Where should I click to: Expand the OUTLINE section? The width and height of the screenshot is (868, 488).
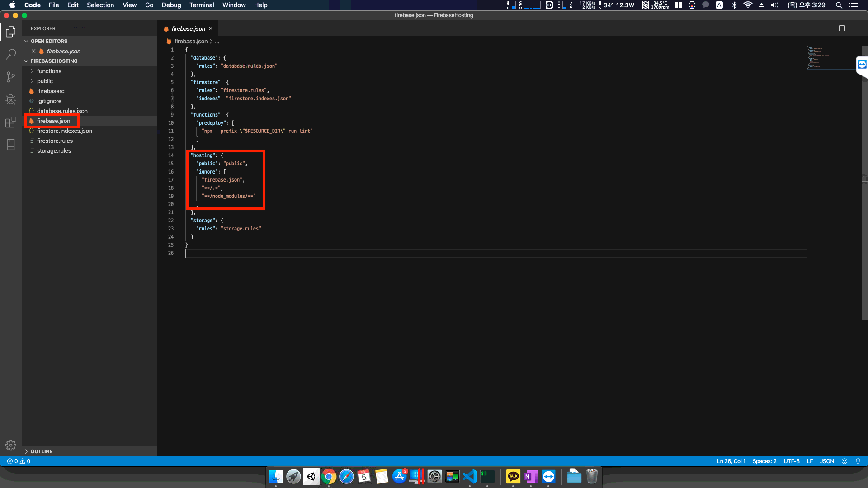pos(41,451)
